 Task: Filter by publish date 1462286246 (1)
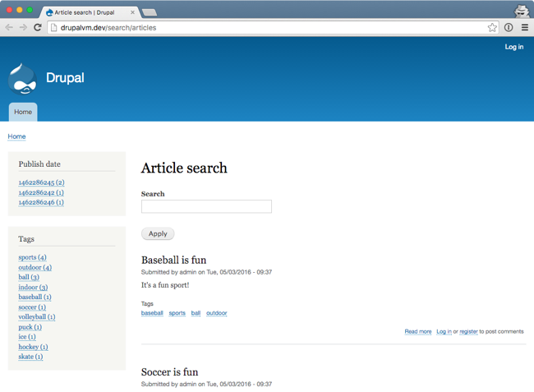41,203
